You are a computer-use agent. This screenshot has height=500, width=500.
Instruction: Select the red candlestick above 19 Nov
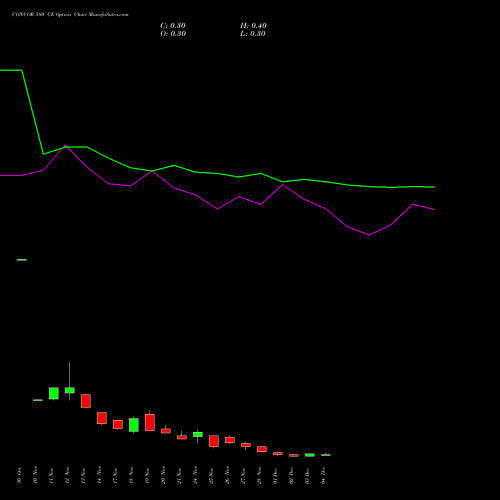150,422
